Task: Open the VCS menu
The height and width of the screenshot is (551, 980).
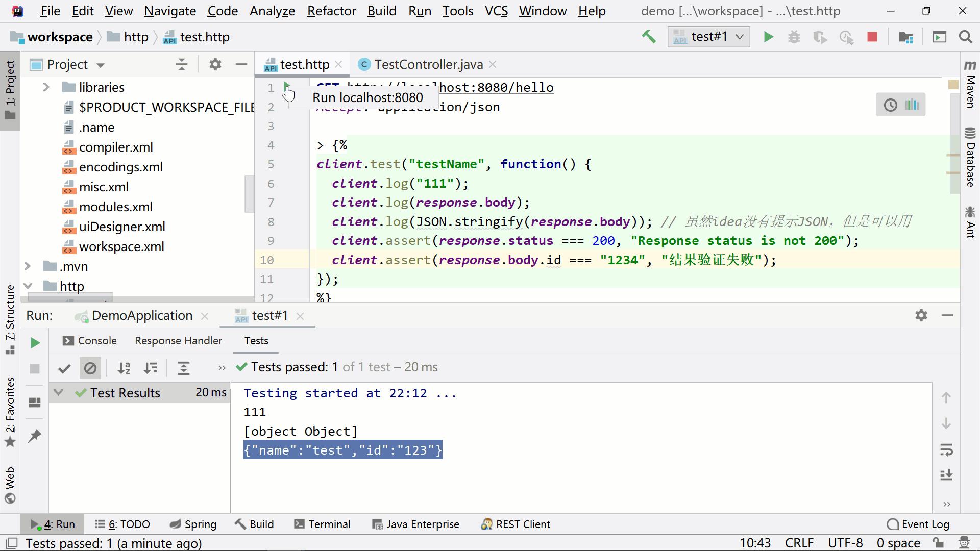Action: pyautogui.click(x=496, y=11)
